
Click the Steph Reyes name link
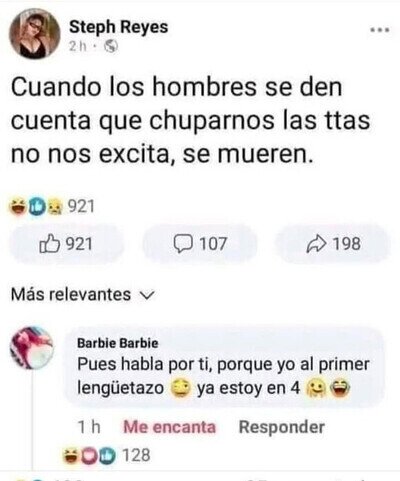tap(118, 27)
